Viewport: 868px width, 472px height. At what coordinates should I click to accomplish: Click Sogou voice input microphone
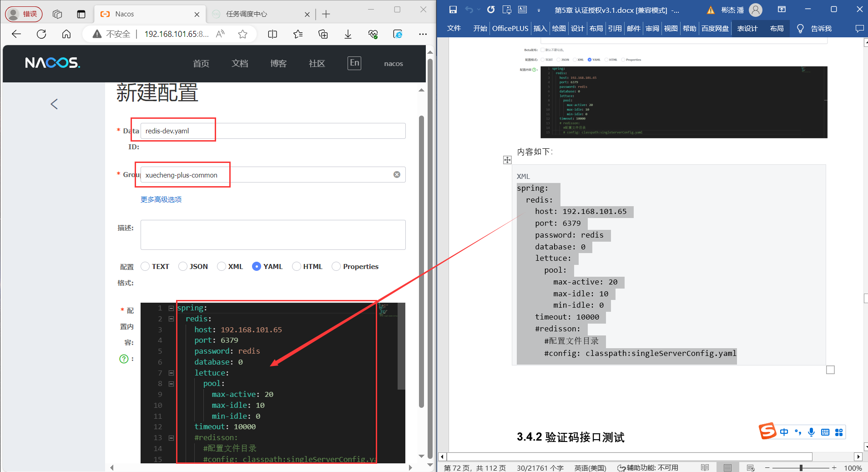(811, 432)
